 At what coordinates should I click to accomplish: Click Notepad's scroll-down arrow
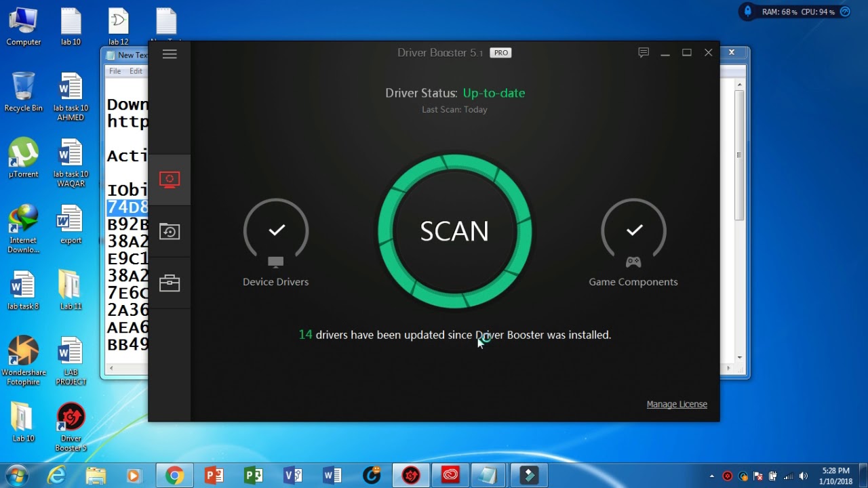coord(739,357)
